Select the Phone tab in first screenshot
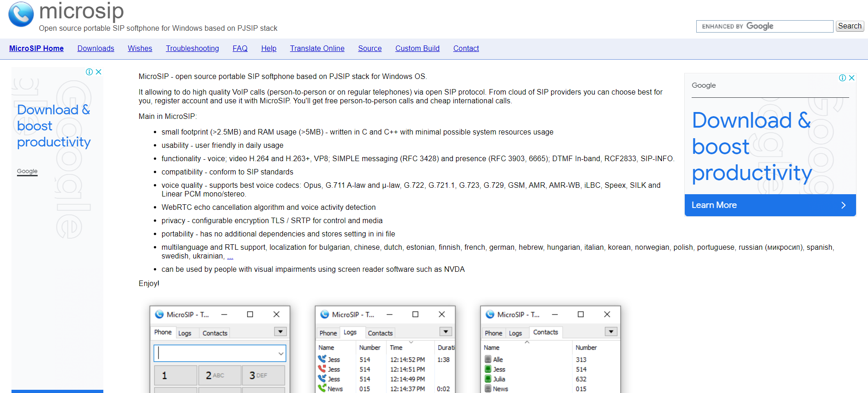Screen dimensions: 868x393 click(x=163, y=332)
